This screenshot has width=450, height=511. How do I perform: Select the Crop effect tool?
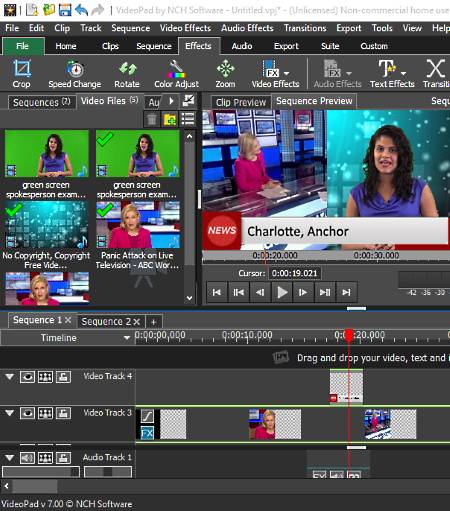[22, 73]
